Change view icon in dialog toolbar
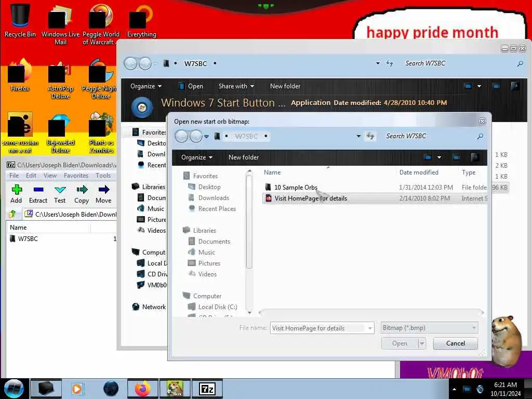Image resolution: width=532 pixels, height=399 pixels. tap(428, 157)
